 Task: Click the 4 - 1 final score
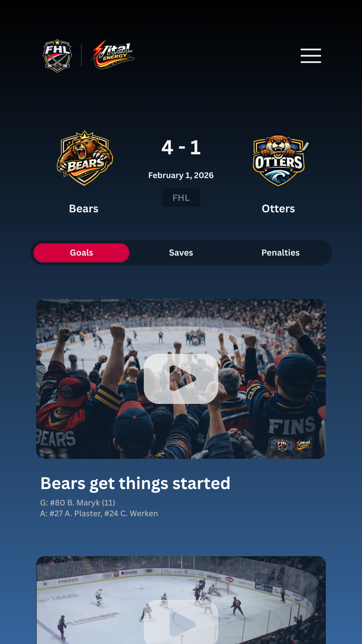point(181,148)
